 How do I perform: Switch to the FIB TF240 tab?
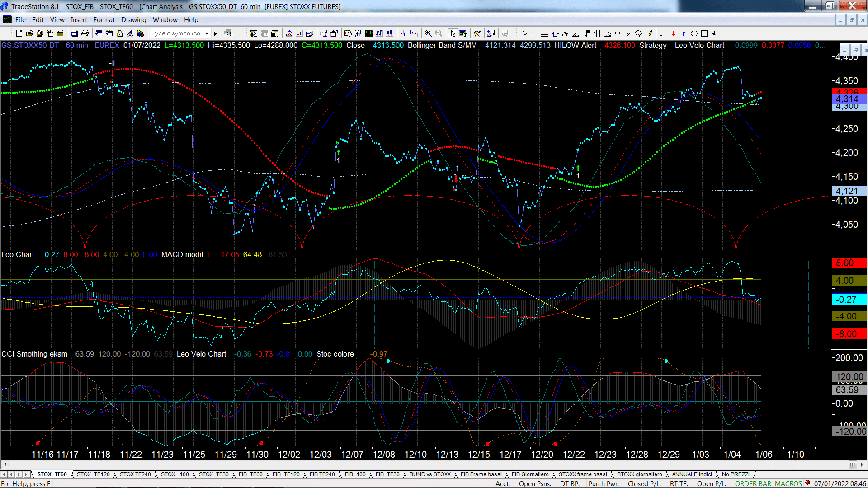[x=322, y=474]
